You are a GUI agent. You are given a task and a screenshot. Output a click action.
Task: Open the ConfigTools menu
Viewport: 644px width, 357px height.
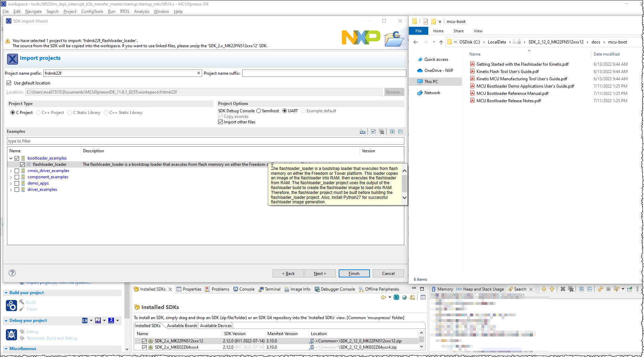[92, 11]
